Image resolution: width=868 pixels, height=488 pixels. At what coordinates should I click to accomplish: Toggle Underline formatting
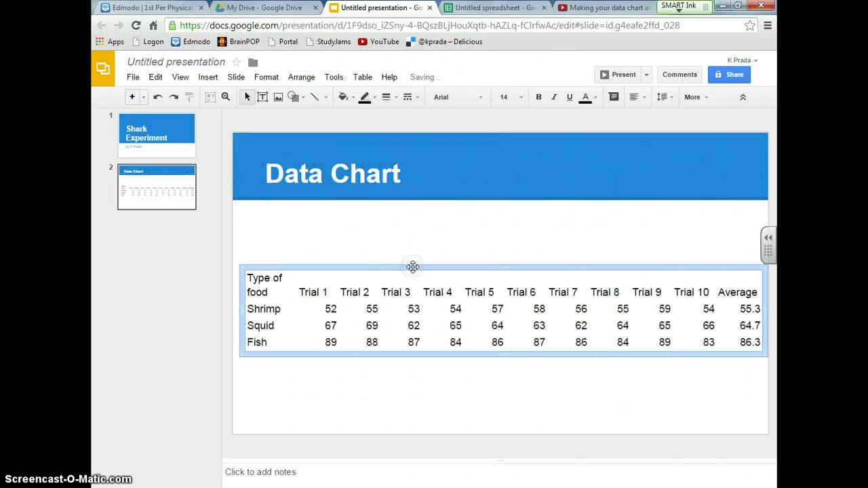(x=570, y=97)
